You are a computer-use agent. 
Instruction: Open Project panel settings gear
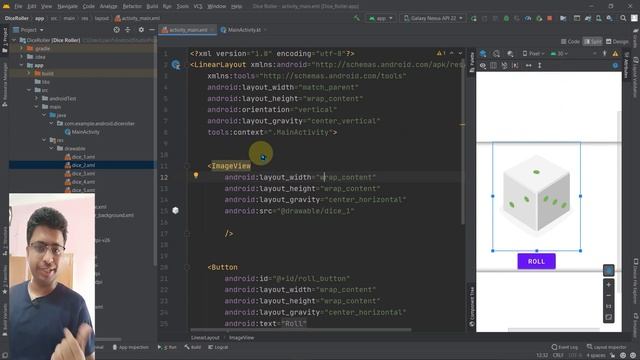(141, 30)
